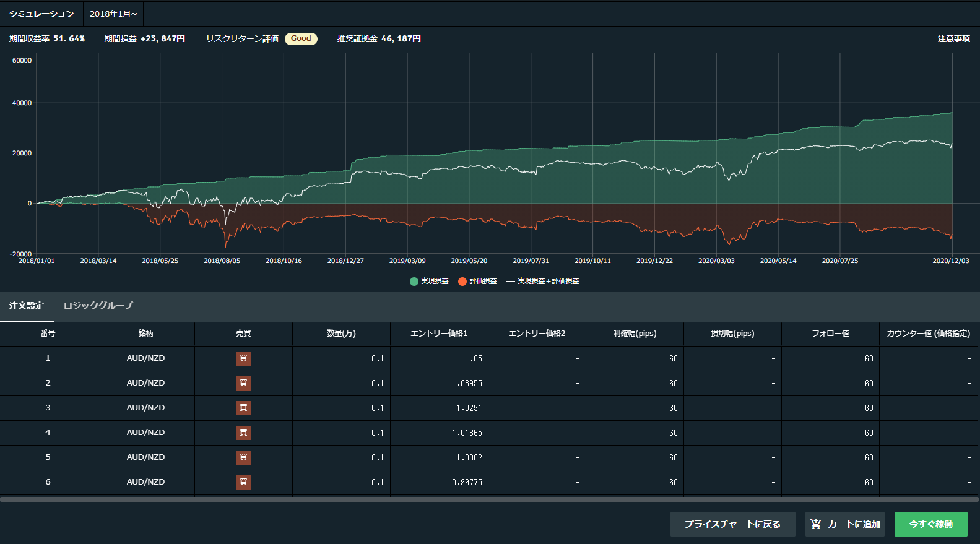Click the 利確幅(pips) column header

pyautogui.click(x=635, y=334)
